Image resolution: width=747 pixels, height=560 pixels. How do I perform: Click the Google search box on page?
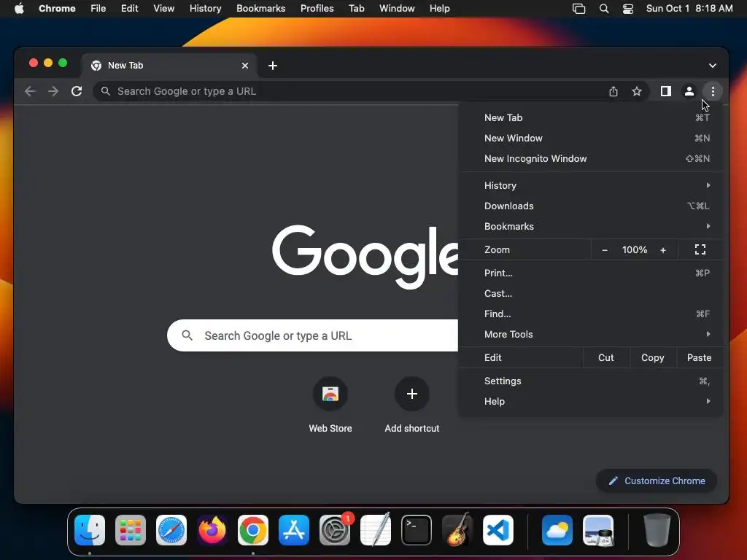(312, 335)
